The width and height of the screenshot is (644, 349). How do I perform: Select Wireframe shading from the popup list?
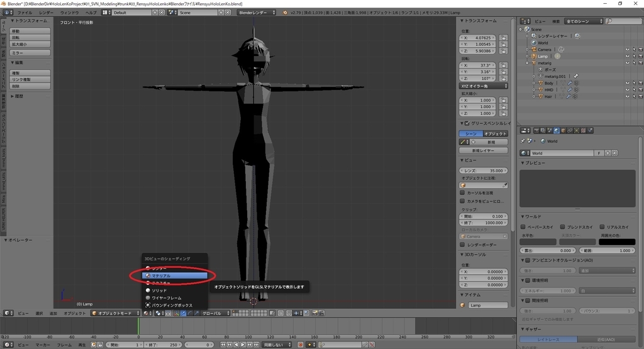point(175,297)
